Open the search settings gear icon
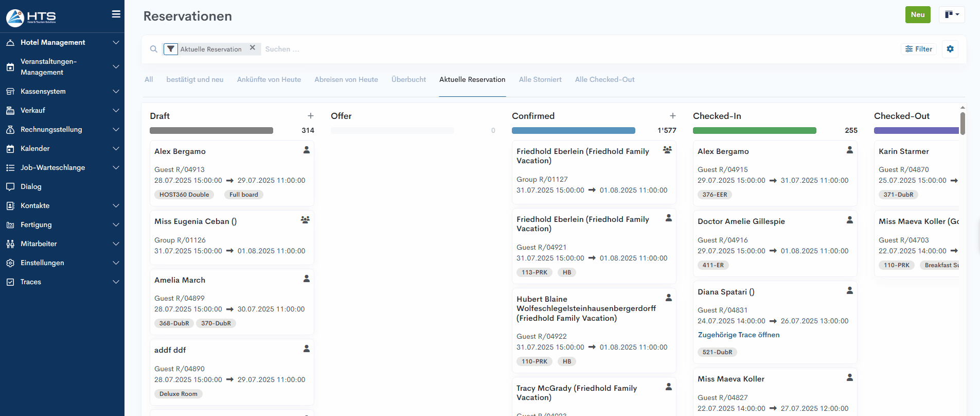980x416 pixels. (x=950, y=49)
